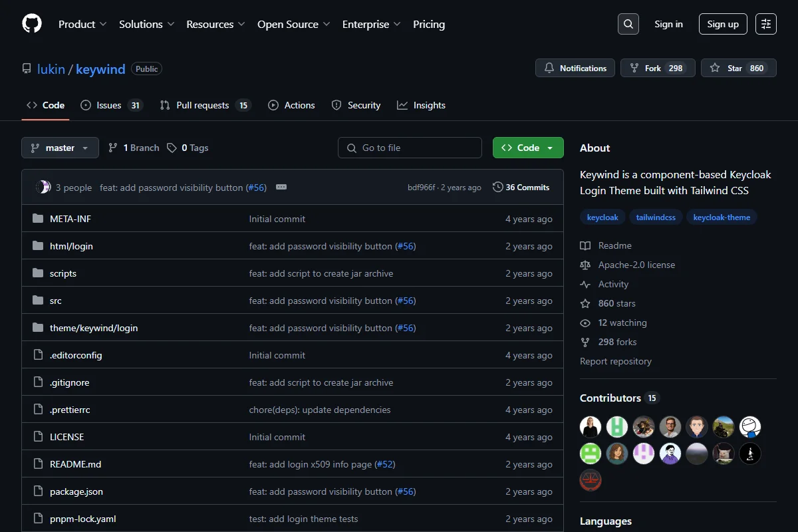Open appearance settings icon next to Sign up
Screen dimensions: 798x532
pyautogui.click(x=766, y=24)
